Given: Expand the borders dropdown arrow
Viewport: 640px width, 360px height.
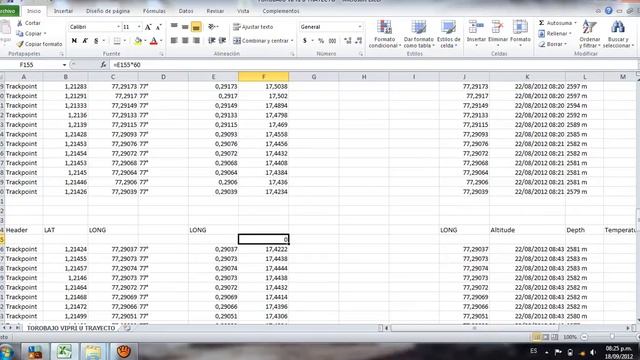Looking at the screenshot, I should (124, 41).
